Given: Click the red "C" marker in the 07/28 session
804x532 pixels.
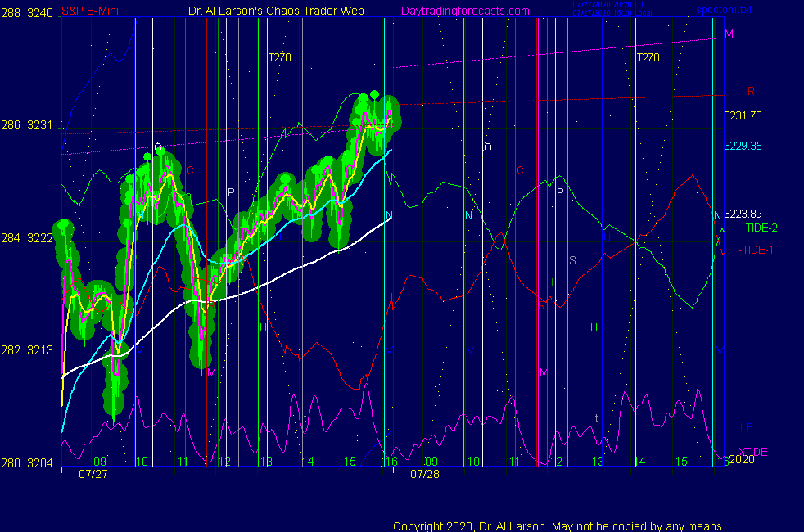Looking at the screenshot, I should coord(520,171).
